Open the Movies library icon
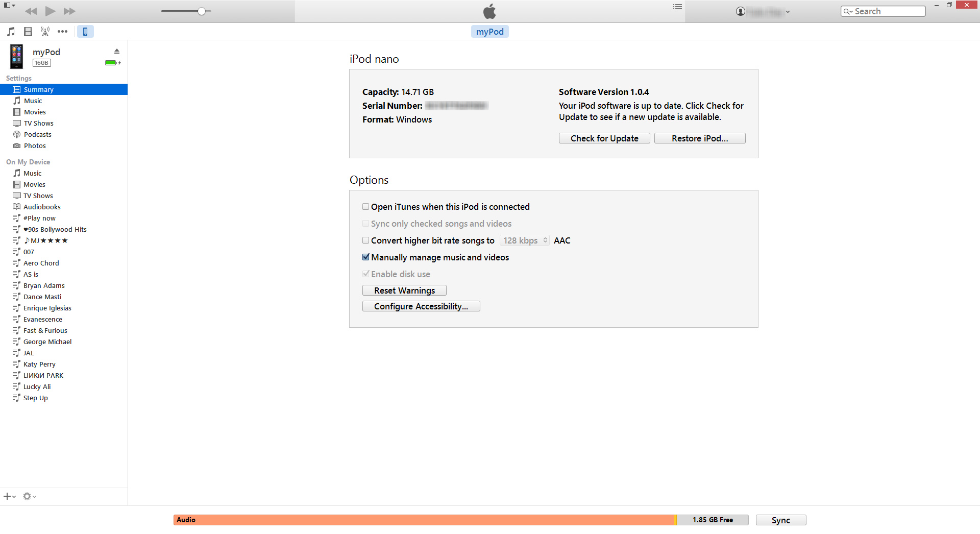Viewport: 980px width, 534px height. pyautogui.click(x=28, y=32)
